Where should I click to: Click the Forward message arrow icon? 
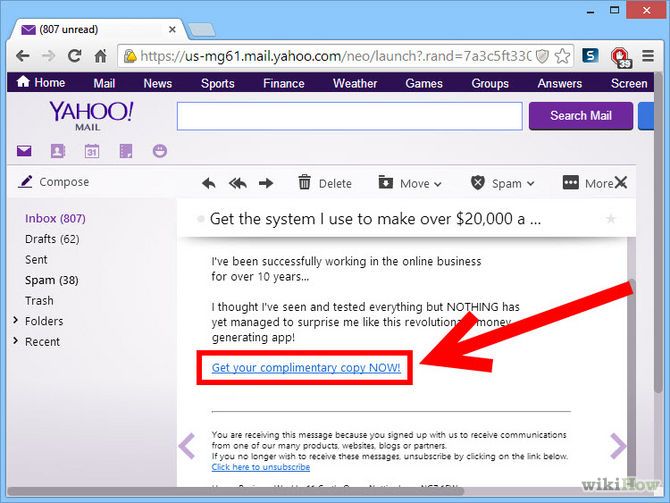pos(266,183)
